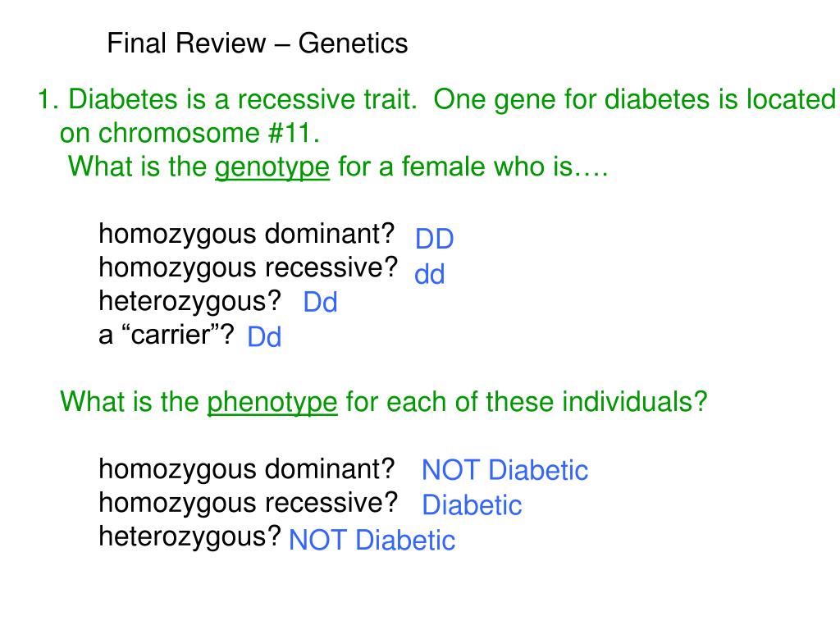The height and width of the screenshot is (630, 840).
Task: Click the first 'homozygous dominant?' genotype question
Action: click(x=246, y=235)
